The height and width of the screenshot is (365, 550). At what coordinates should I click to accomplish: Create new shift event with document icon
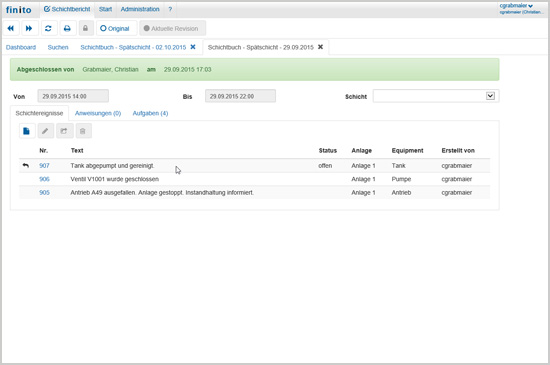[27, 131]
